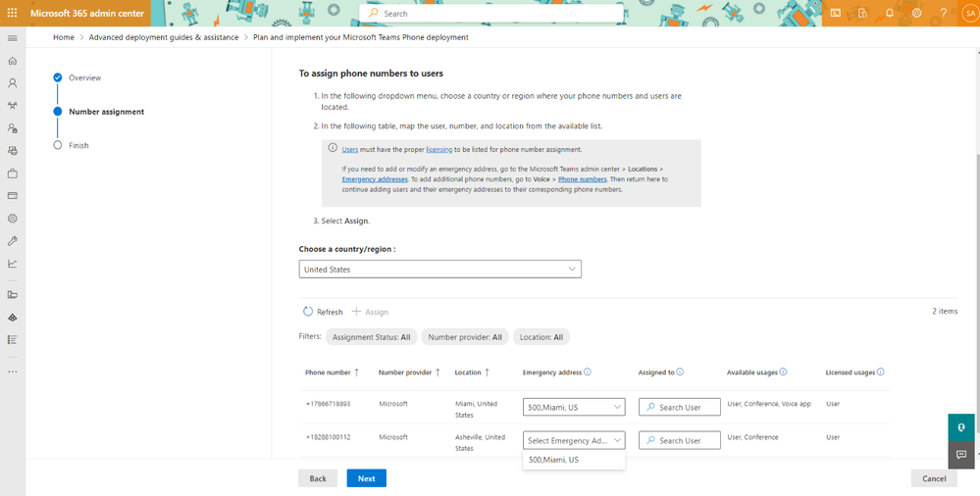Select phone number +18288100112 cell
The height and width of the screenshot is (496, 980).
[x=328, y=437]
